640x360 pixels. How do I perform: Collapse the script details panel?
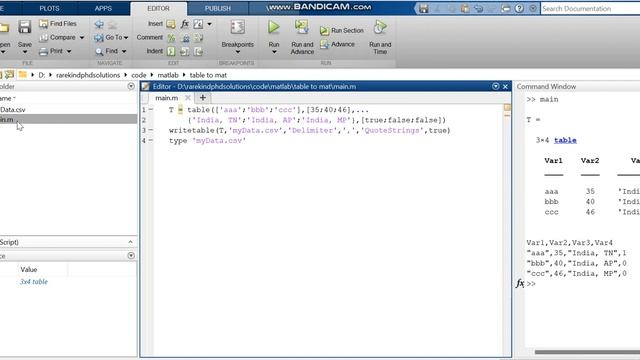pos(130,242)
